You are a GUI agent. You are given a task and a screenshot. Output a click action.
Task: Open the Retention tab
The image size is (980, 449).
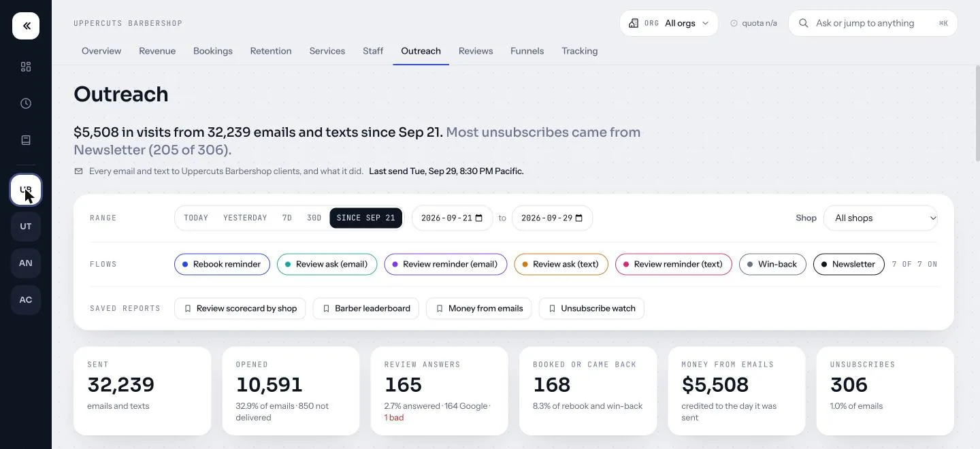[271, 51]
